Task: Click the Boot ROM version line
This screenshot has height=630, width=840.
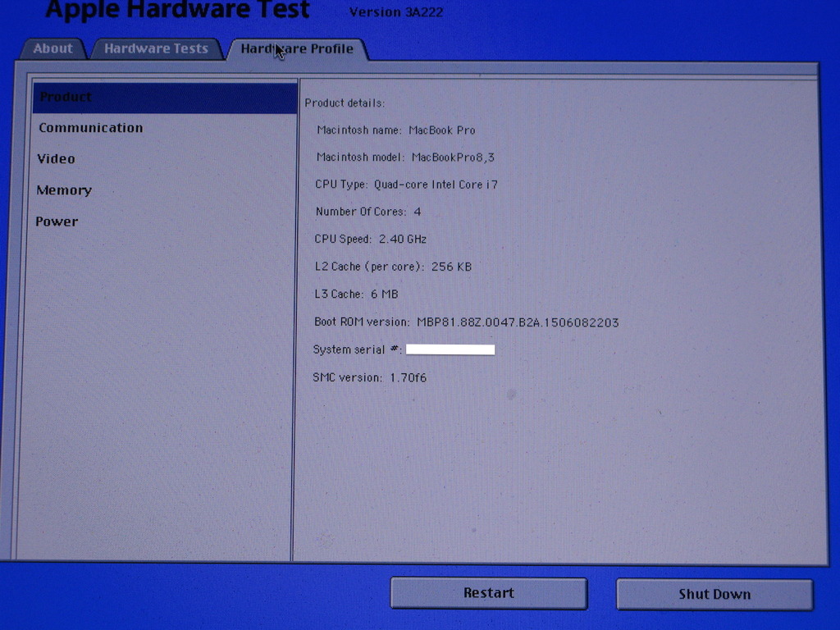Action: [466, 322]
